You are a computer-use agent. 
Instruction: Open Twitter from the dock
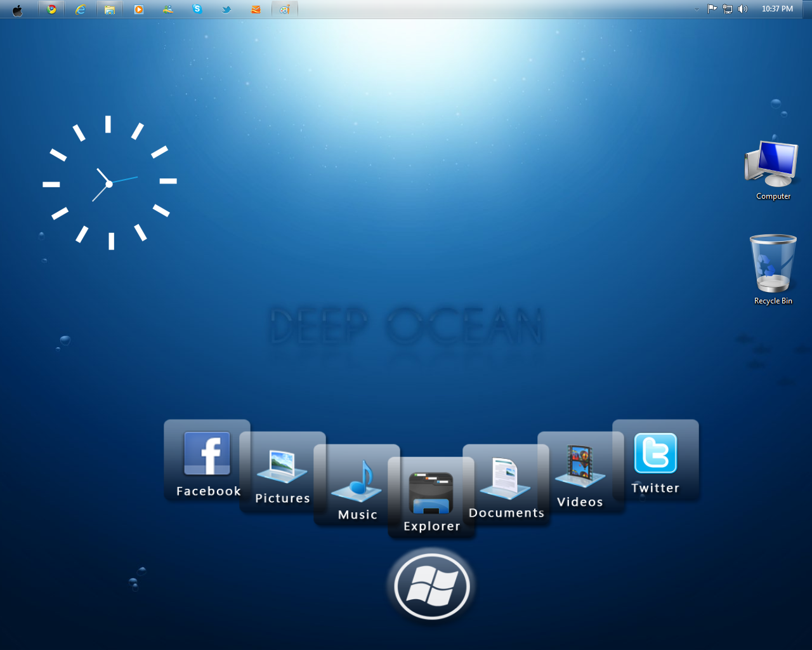(x=656, y=454)
